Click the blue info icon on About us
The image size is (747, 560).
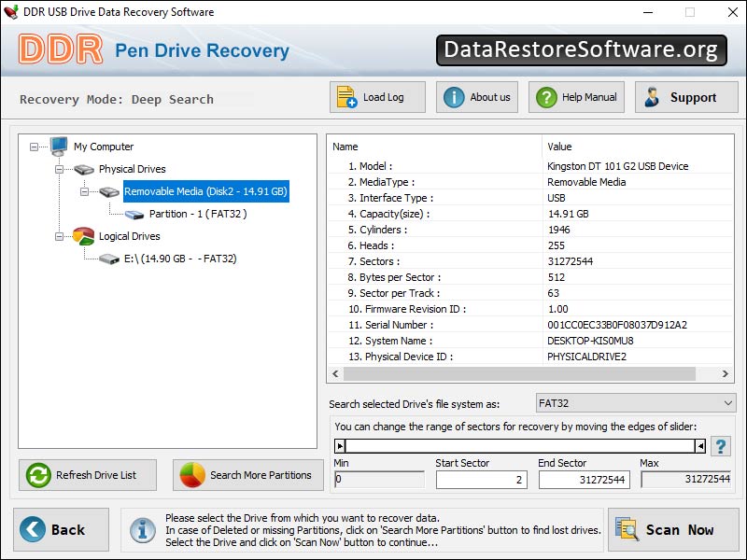click(454, 97)
